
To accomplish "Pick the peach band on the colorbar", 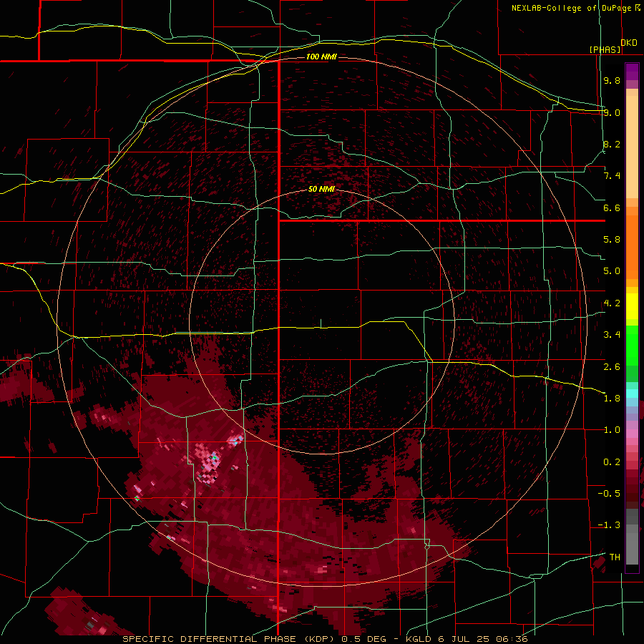I will pyautogui.click(x=632, y=148).
